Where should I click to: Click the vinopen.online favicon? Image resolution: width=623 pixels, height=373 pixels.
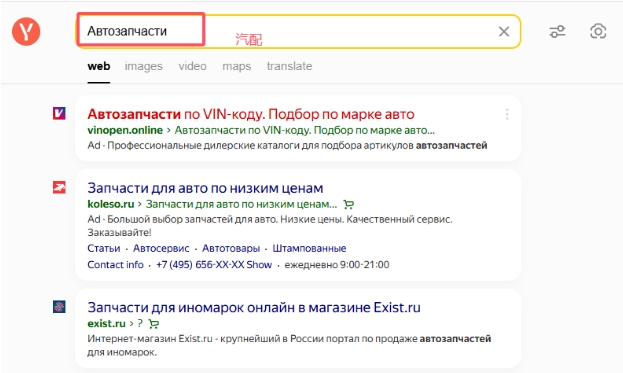59,113
